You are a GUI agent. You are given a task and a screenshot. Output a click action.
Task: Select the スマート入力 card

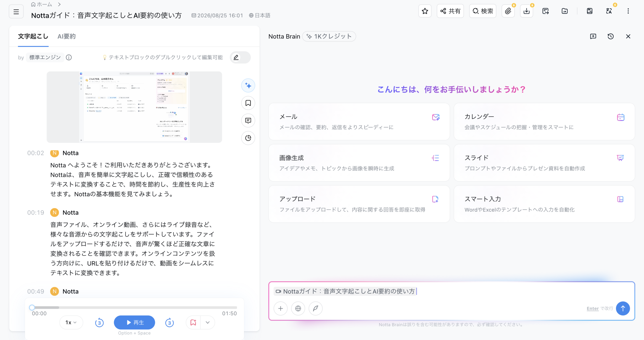click(544, 204)
